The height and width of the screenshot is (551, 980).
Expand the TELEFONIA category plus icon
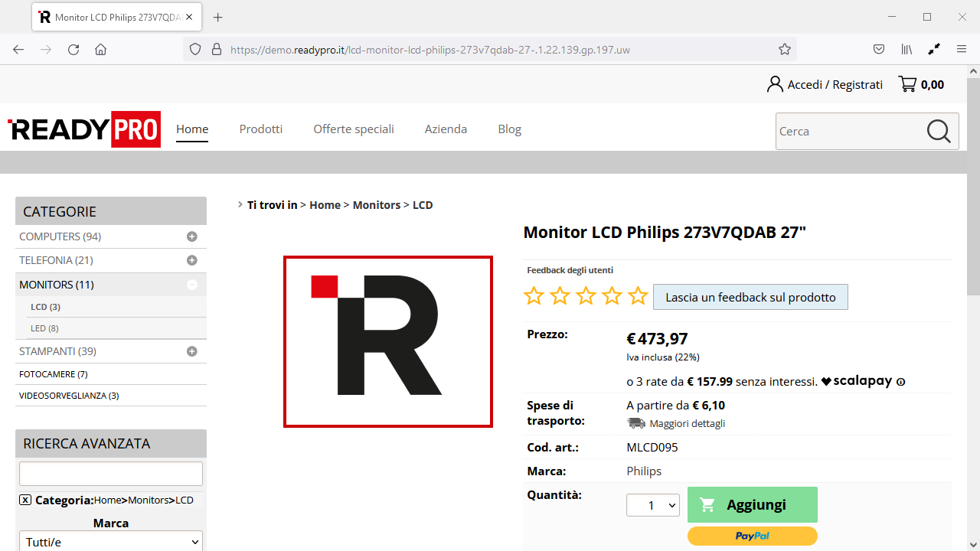tap(192, 260)
